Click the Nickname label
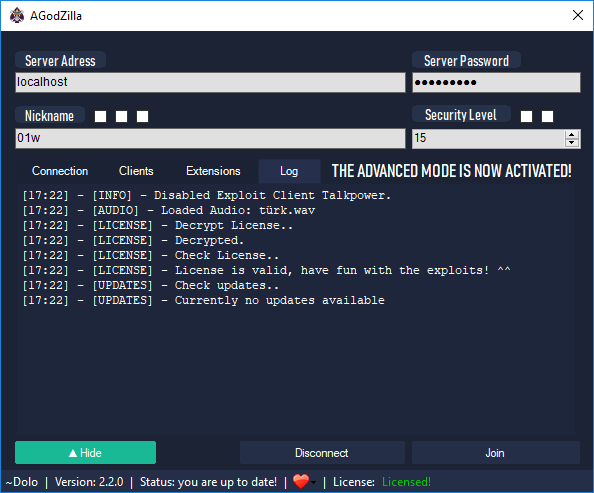Viewport: 594px width, 493px height. click(x=50, y=116)
